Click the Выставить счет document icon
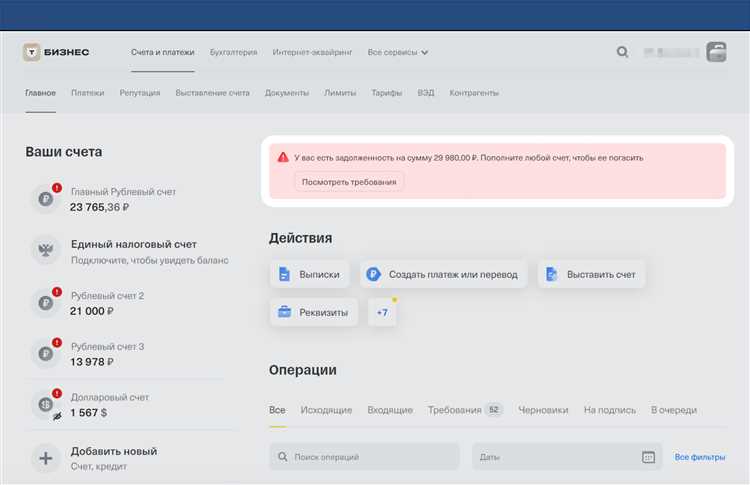The image size is (750, 485). 551,274
